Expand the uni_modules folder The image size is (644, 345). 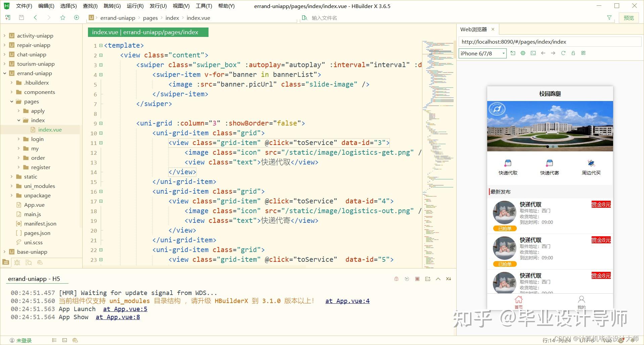click(x=12, y=186)
